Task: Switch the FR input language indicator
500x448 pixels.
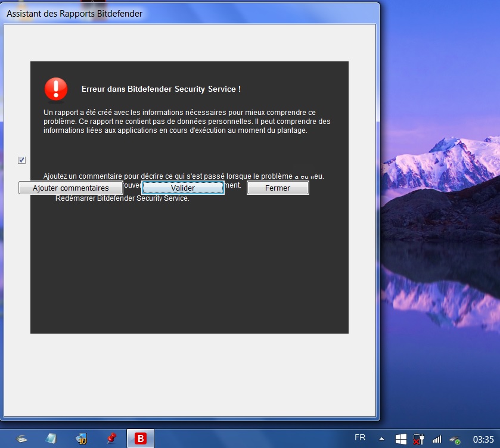Action: [x=360, y=437]
